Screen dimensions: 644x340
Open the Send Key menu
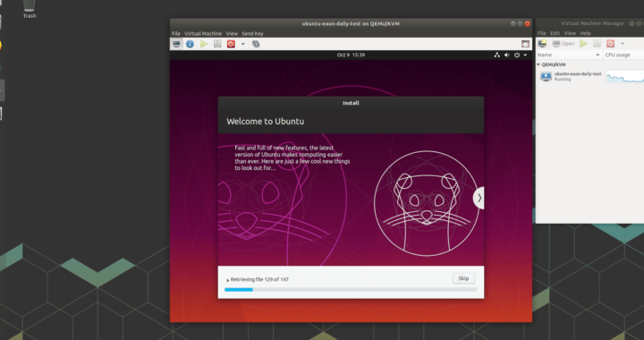[252, 34]
